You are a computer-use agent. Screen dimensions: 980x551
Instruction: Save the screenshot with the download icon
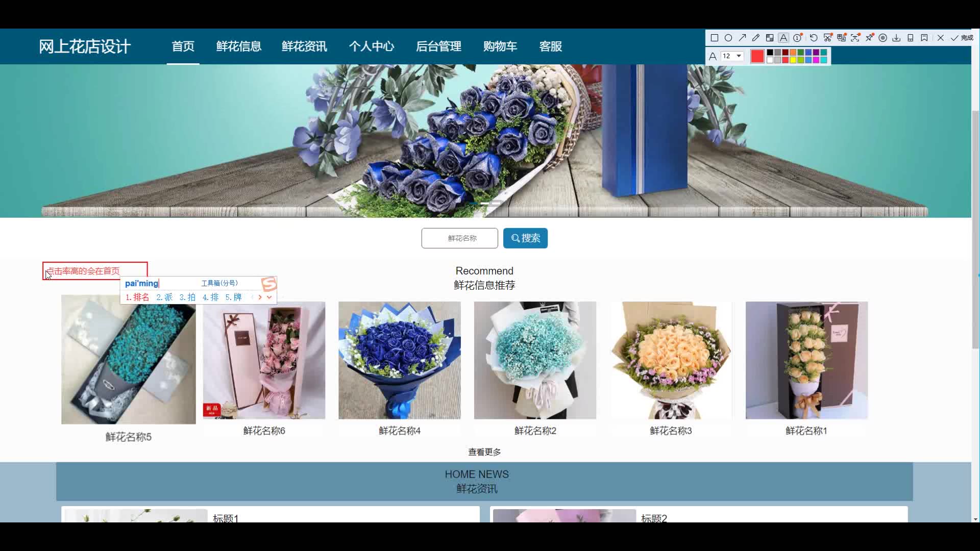pyautogui.click(x=896, y=38)
